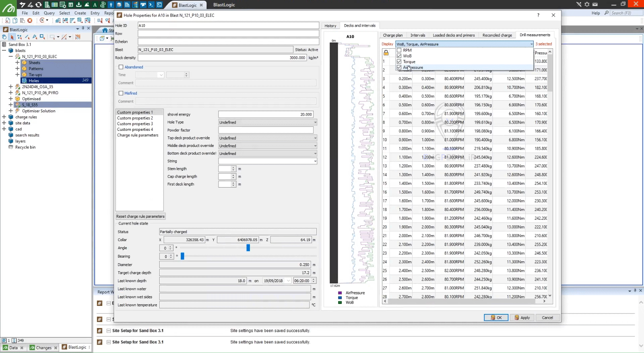Click the Angle slider handle
Screen dimensions: 644x353
tap(248, 248)
